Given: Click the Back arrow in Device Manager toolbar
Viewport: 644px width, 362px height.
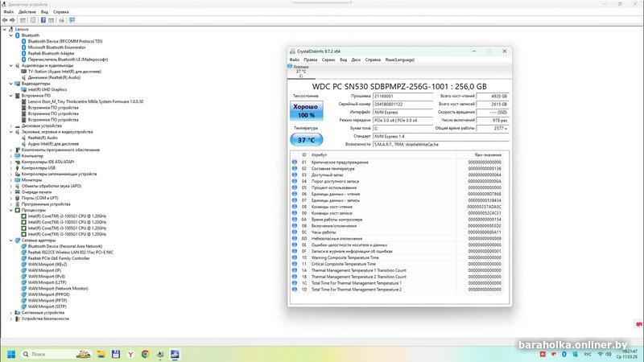Looking at the screenshot, I should point(5,20).
